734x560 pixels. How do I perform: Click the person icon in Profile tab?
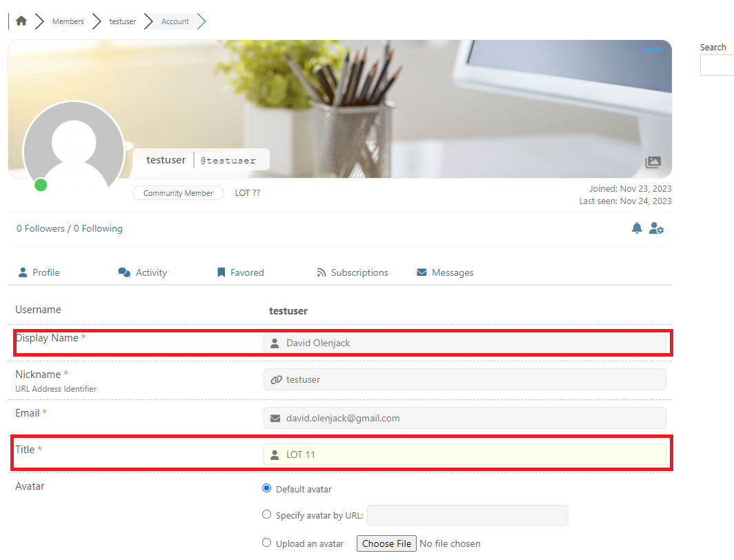tap(23, 272)
